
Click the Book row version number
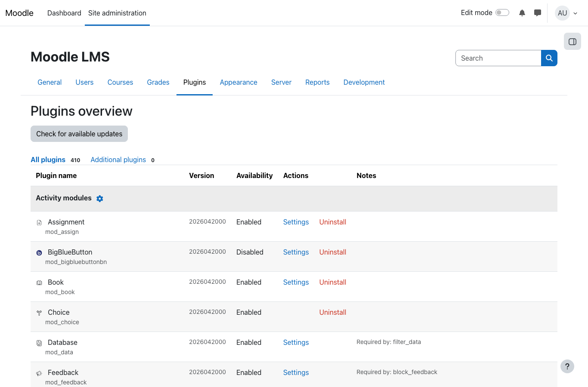(207, 282)
